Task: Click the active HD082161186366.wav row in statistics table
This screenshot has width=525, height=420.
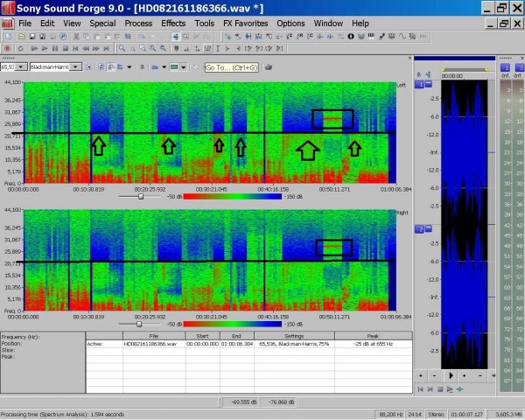Action: [x=149, y=344]
